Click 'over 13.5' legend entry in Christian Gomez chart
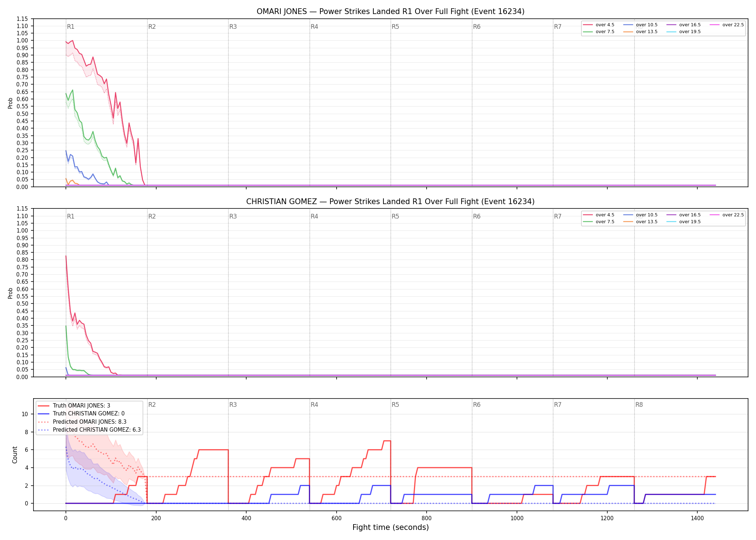This screenshot has height=540, width=756. point(640,222)
